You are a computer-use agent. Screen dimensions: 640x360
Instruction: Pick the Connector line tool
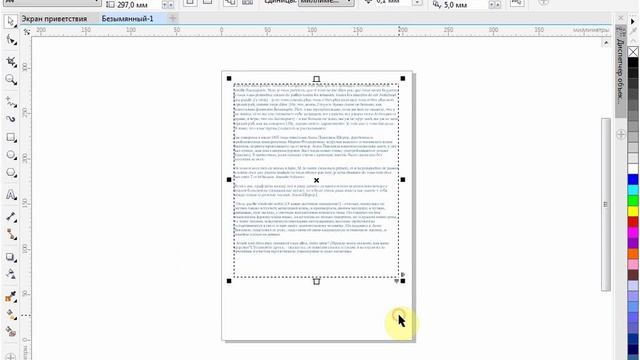click(x=11, y=234)
